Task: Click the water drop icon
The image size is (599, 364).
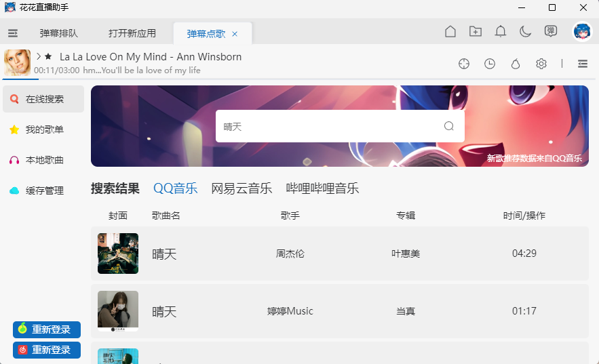Action: [x=516, y=64]
